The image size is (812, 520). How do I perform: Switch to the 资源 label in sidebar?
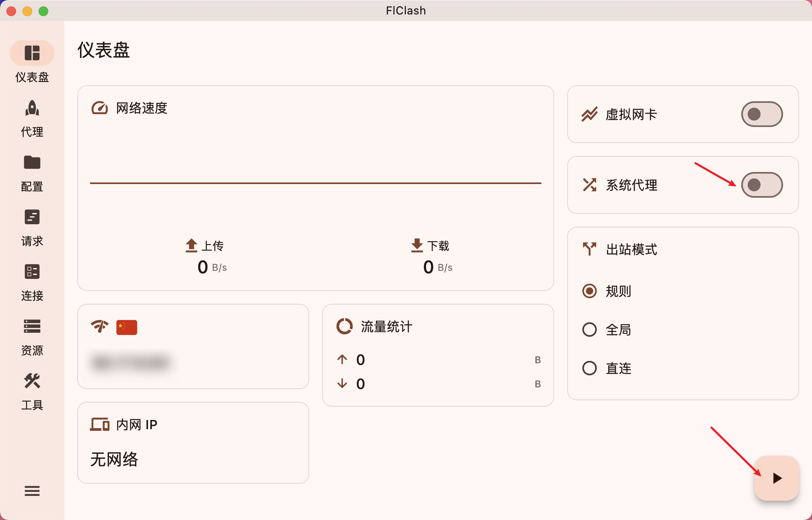coord(32,350)
